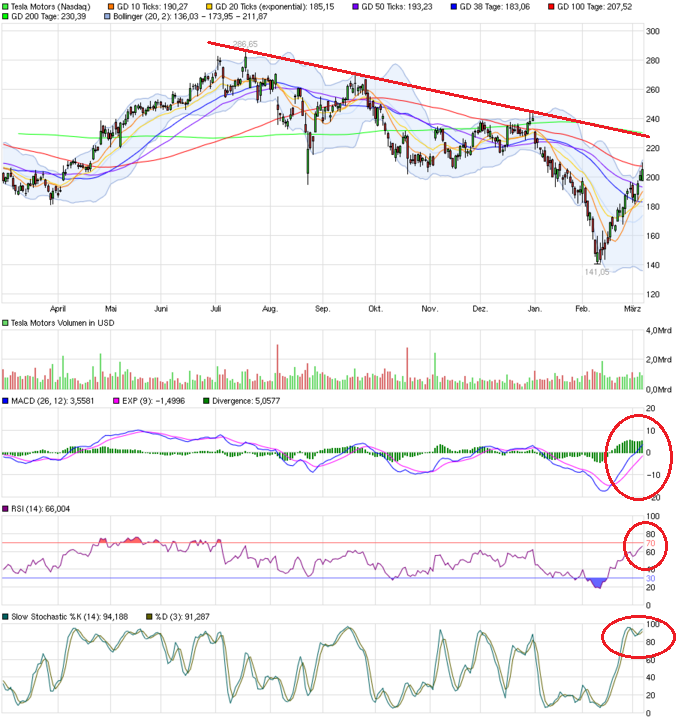This screenshot has height=719, width=677.
Task: Click 'Slow Stochastic %K (14): 94,188' label
Action: [69, 617]
